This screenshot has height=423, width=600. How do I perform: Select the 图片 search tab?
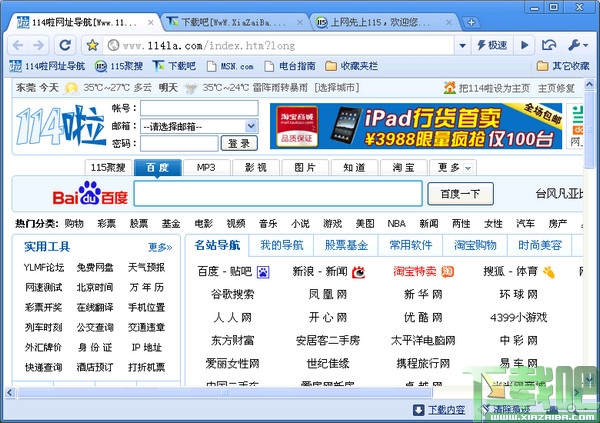(x=305, y=167)
